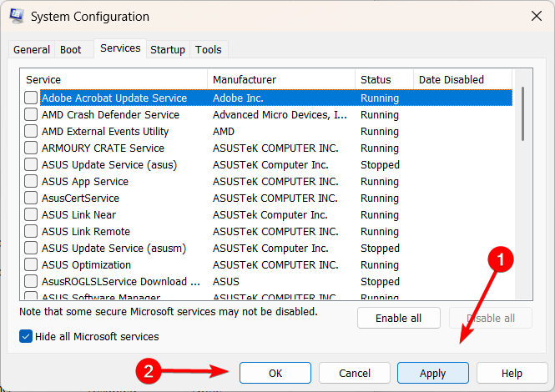Viewport: 555px width, 392px height.
Task: Sort by the Service column header
Action: [x=114, y=79]
